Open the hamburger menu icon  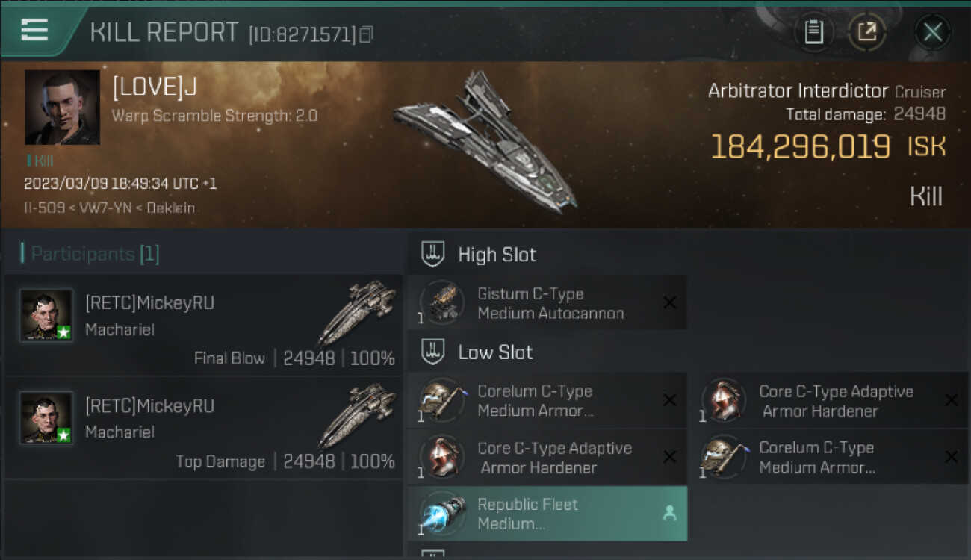point(34,30)
